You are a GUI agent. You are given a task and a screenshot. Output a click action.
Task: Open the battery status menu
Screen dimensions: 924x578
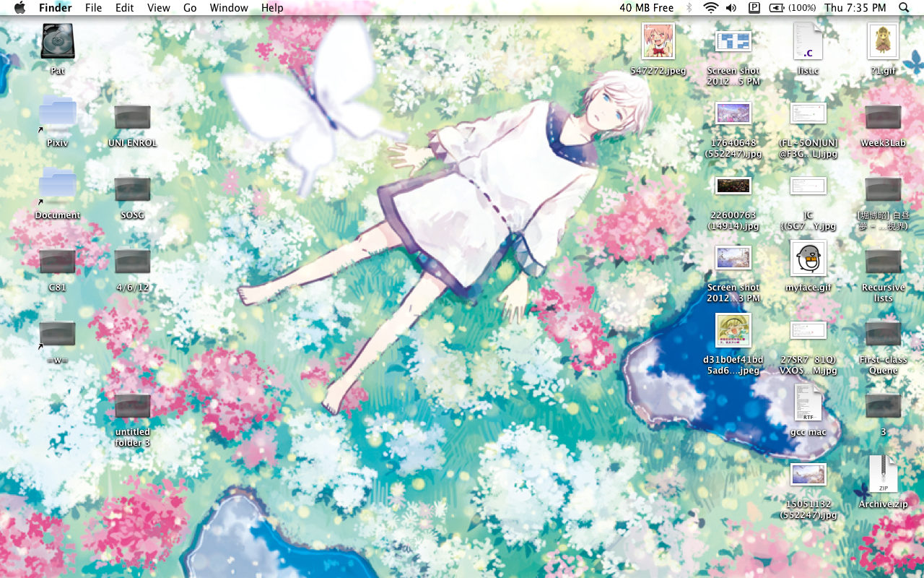[x=793, y=8]
